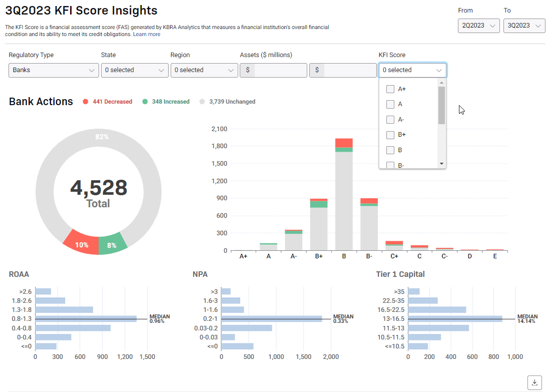The width and height of the screenshot is (550, 392).
Task: Open the Region dropdown
Action: 204,70
